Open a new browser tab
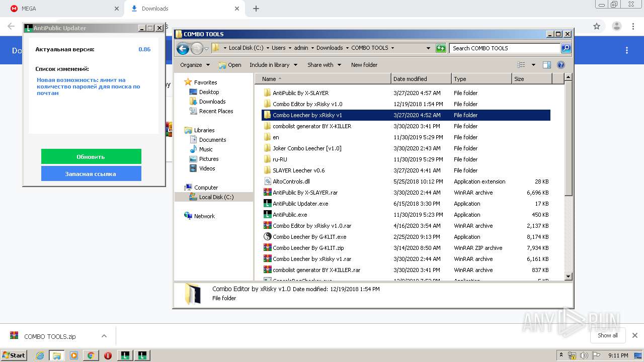This screenshot has width=644, height=362. (256, 9)
